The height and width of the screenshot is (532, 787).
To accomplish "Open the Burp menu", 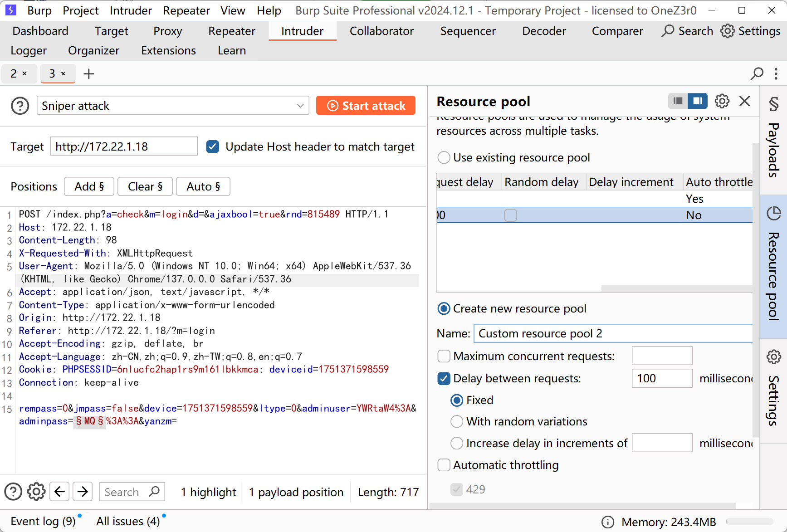I will coord(39,10).
